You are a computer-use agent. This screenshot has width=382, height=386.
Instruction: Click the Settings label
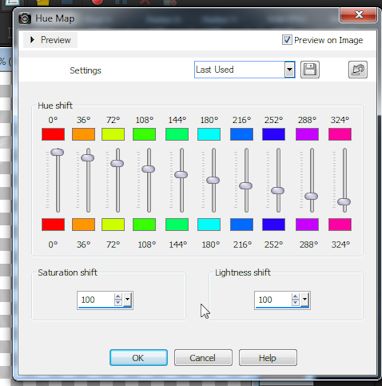pos(85,71)
